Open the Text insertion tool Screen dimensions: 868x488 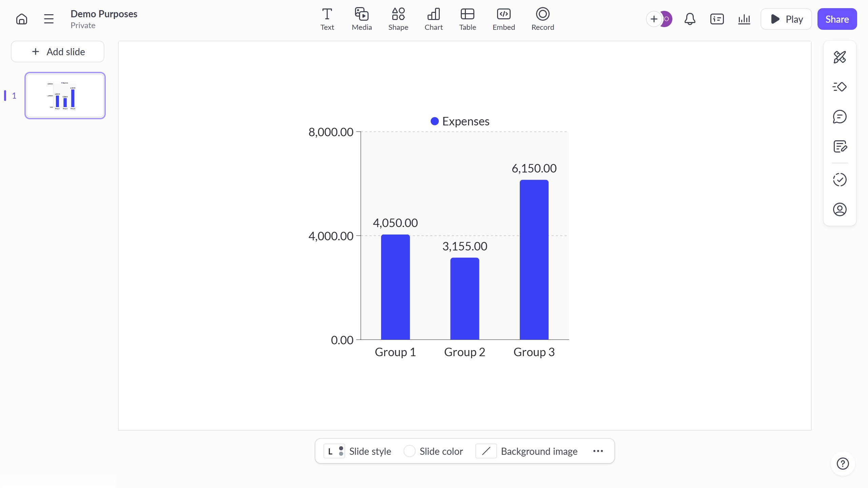coord(327,19)
